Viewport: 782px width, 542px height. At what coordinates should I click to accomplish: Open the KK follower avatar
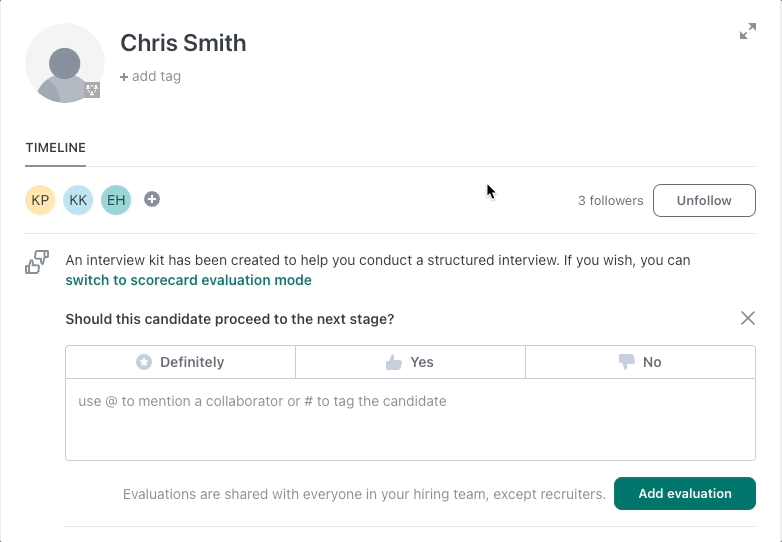point(78,200)
